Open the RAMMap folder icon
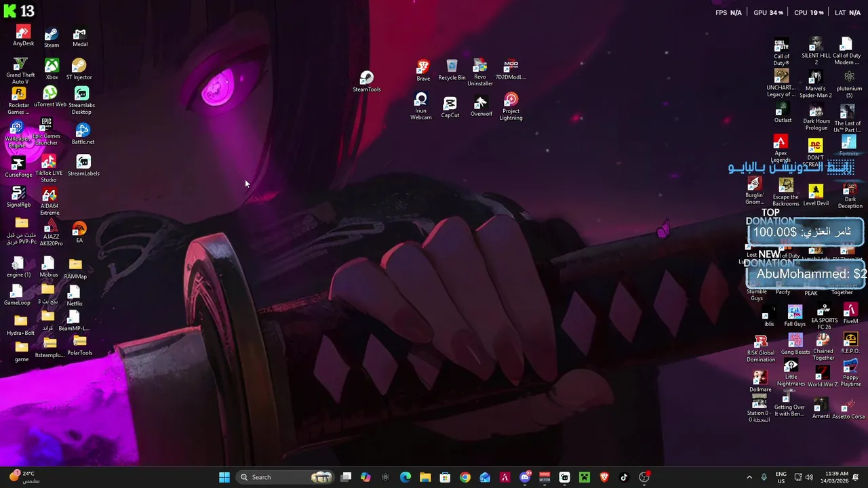868x488 pixels. point(75,269)
